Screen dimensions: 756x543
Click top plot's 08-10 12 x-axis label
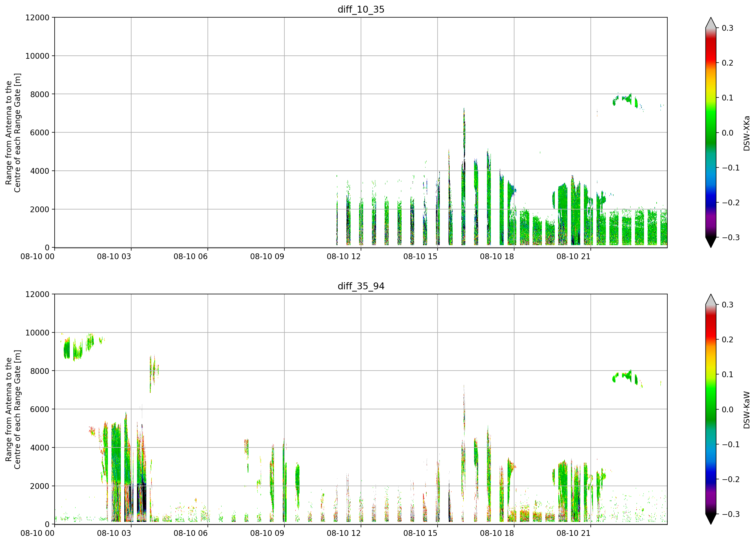pyautogui.click(x=344, y=257)
